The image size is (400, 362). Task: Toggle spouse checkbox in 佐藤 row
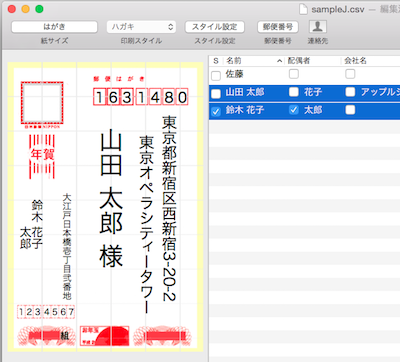(294, 74)
